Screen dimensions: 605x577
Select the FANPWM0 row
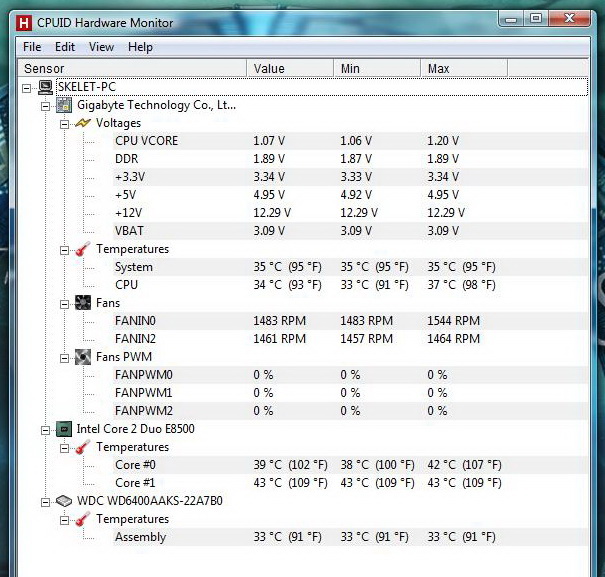pyautogui.click(x=350, y=375)
